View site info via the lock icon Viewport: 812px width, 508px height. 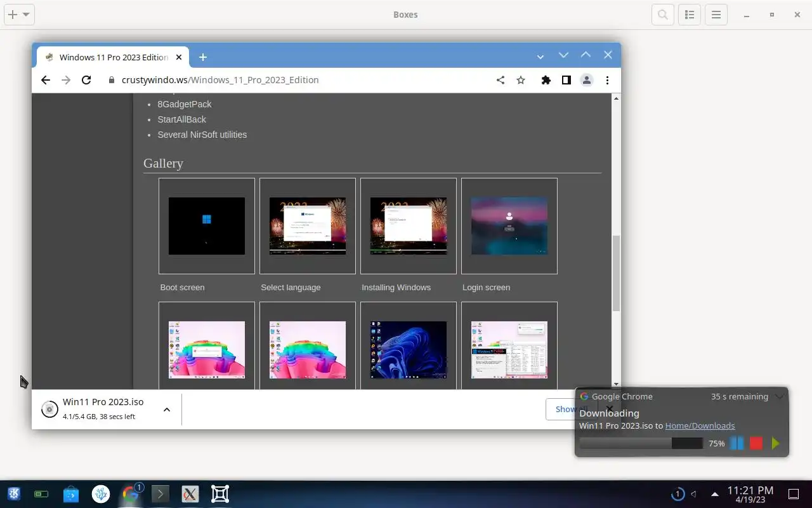point(112,80)
